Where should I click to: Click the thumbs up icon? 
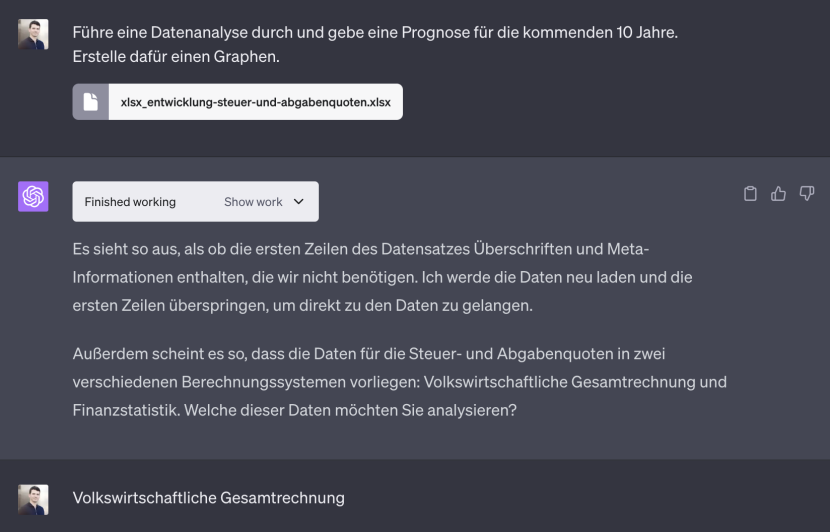778,194
